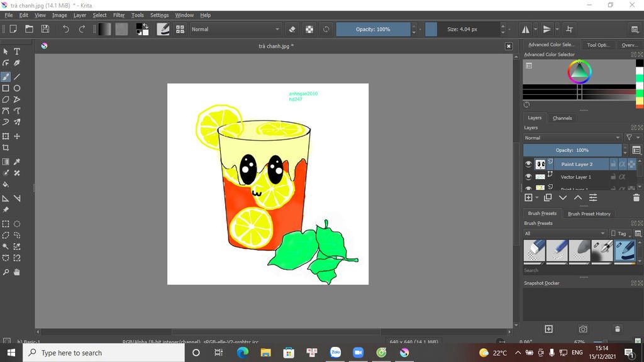
Task: Select the Text tool in the toolbox
Action: [x=17, y=52]
